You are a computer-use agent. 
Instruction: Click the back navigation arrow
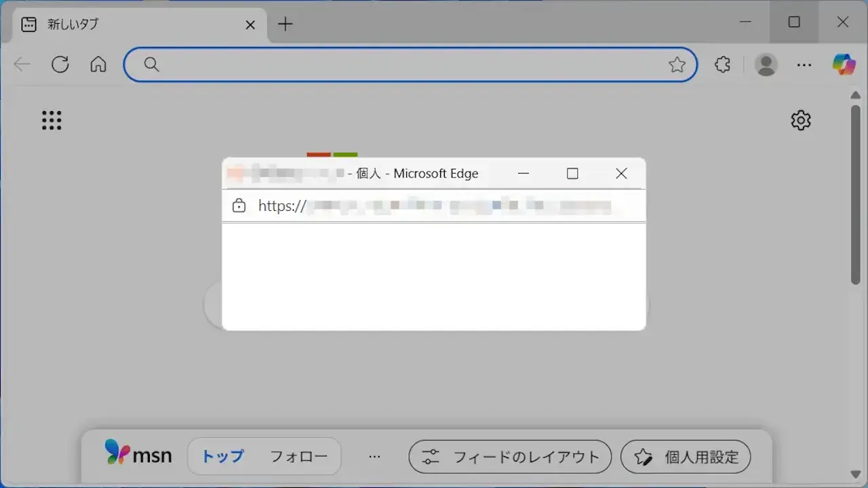[x=22, y=64]
